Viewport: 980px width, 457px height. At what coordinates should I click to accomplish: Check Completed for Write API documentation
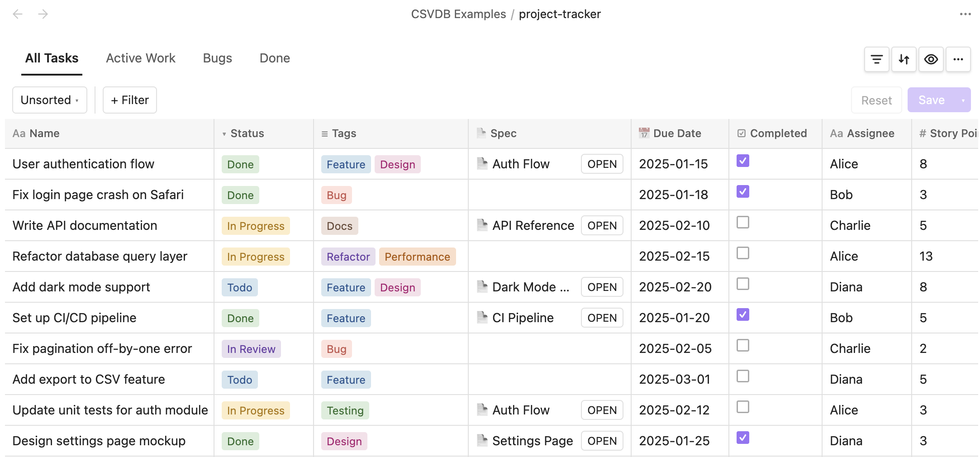(x=742, y=222)
